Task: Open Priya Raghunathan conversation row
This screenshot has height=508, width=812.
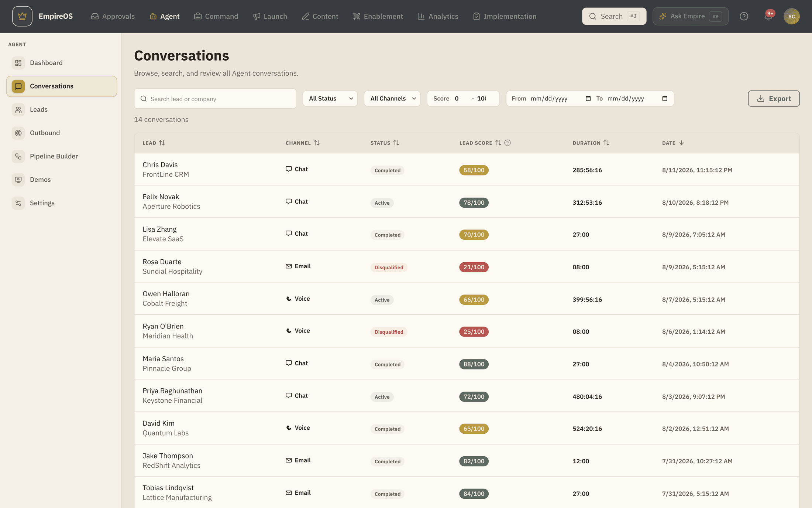Action: click(x=467, y=396)
